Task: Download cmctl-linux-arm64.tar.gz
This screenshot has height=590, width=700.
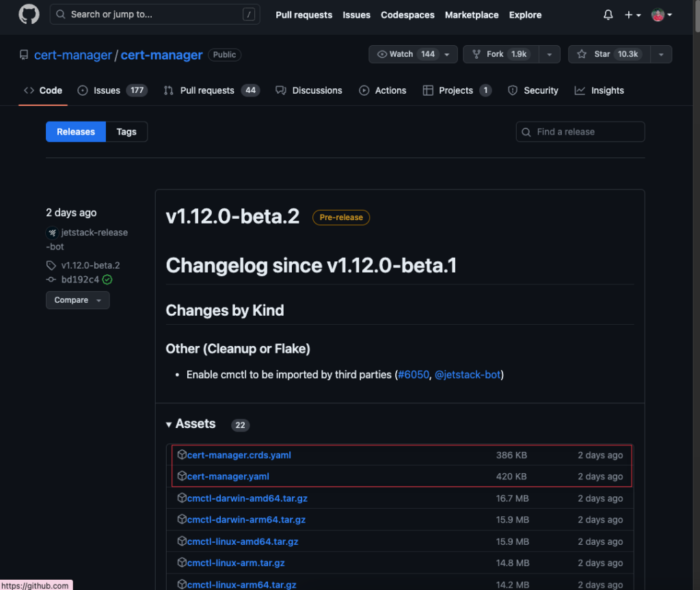Action: (x=241, y=585)
